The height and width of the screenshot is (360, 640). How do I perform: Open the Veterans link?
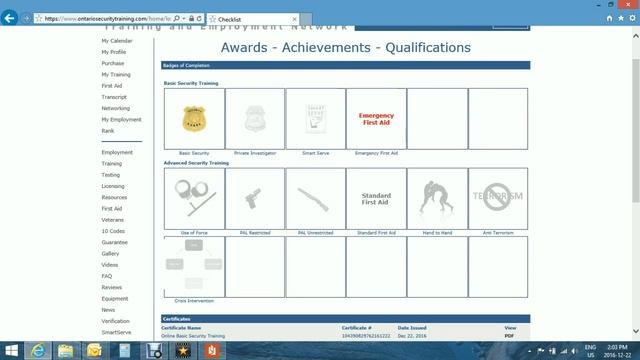click(x=112, y=220)
